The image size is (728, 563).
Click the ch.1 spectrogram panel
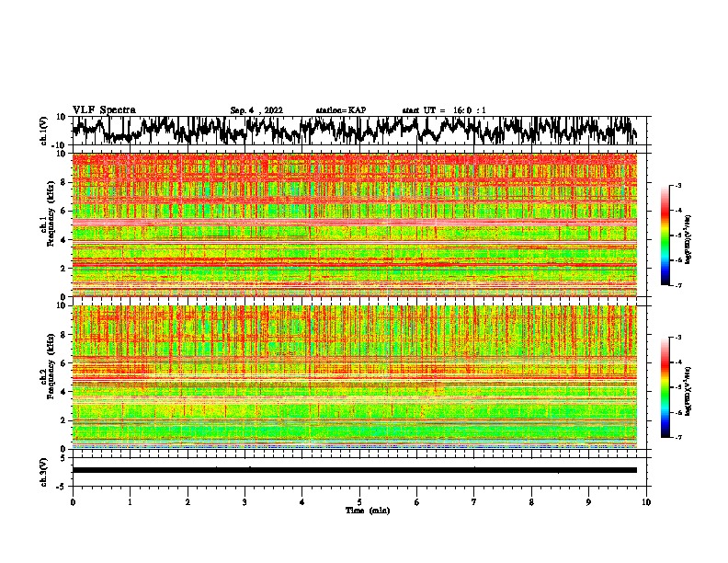pyautogui.click(x=355, y=224)
